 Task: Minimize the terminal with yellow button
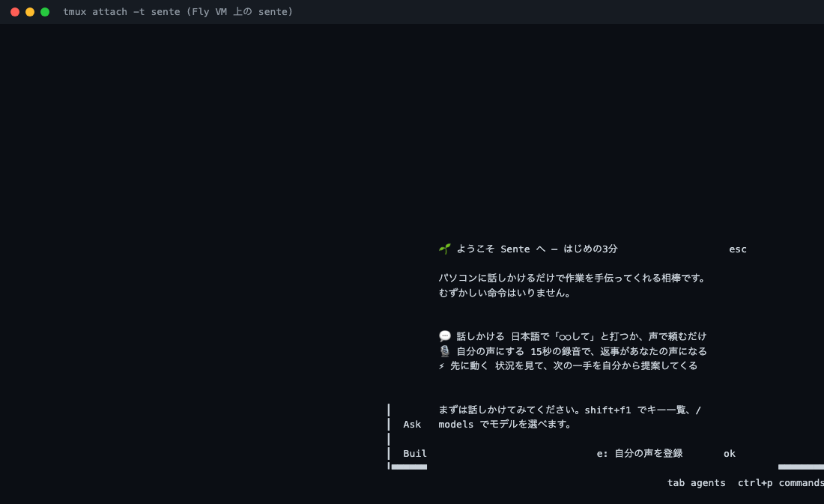30,11
